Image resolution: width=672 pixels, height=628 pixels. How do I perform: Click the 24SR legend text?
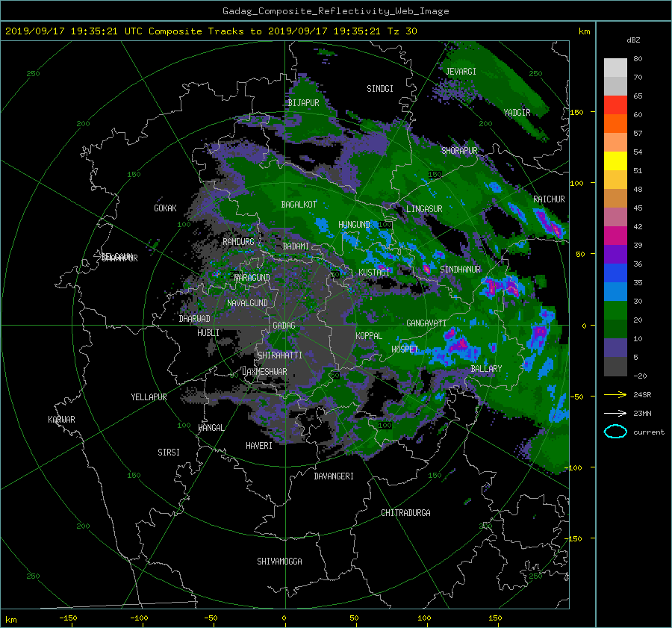[x=642, y=395]
